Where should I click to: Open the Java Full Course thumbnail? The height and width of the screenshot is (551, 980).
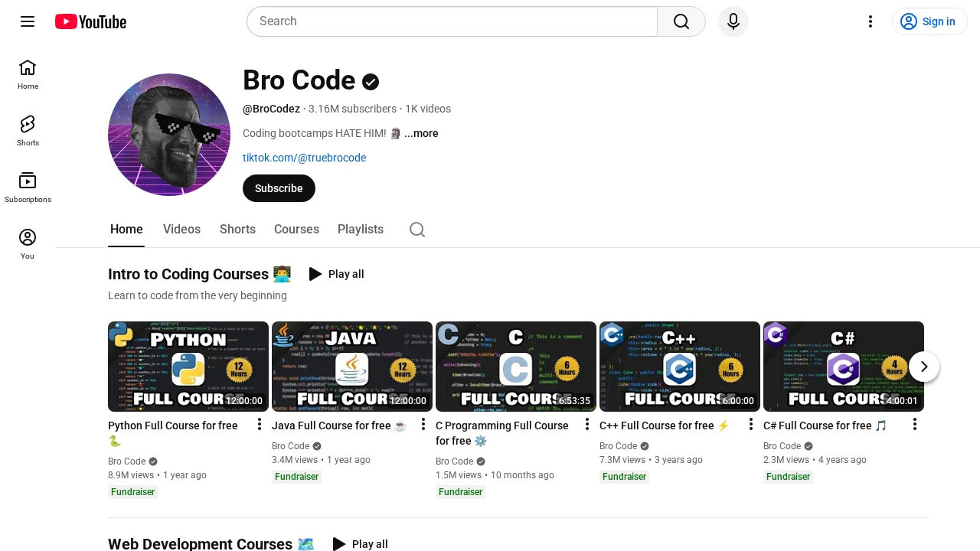[352, 367]
